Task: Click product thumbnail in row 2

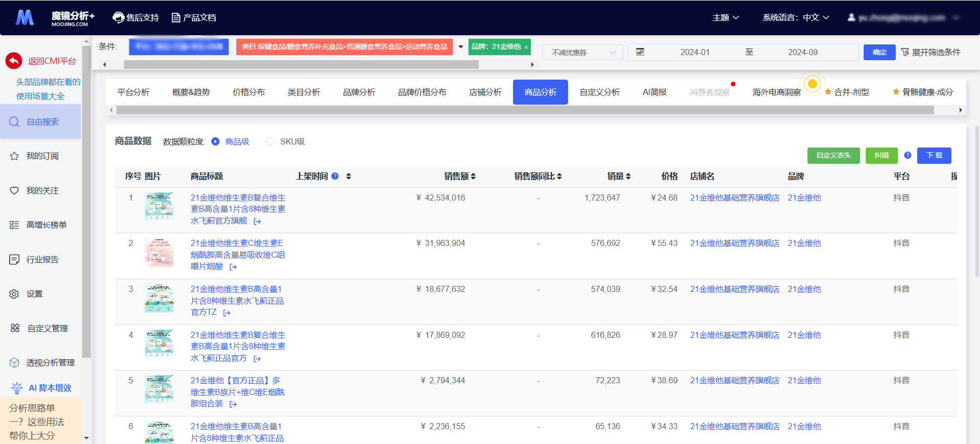Action: click(x=159, y=253)
